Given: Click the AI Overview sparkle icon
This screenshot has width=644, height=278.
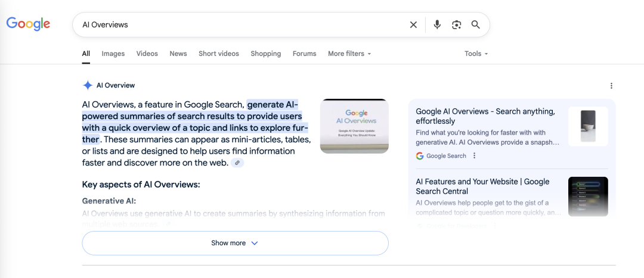Looking at the screenshot, I should [x=88, y=85].
